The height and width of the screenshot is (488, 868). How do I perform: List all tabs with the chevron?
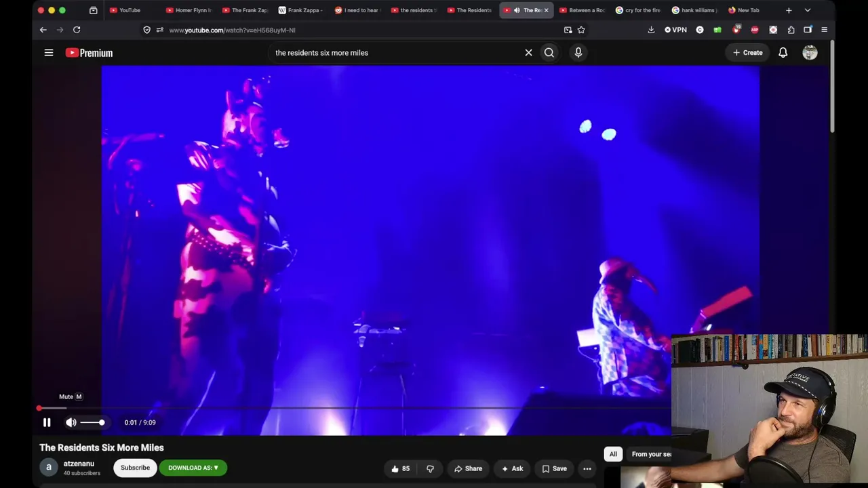click(808, 10)
